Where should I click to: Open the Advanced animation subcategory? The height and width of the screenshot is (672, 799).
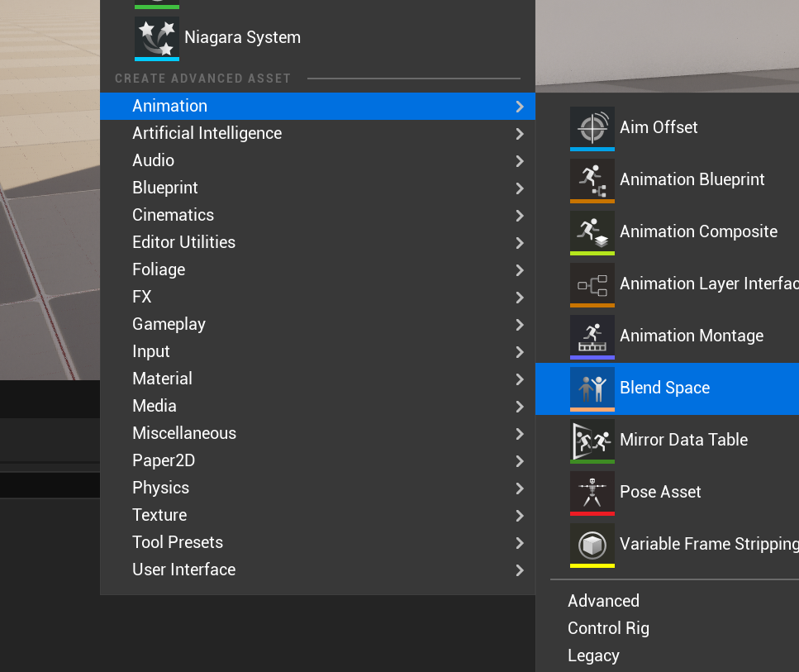(667, 601)
